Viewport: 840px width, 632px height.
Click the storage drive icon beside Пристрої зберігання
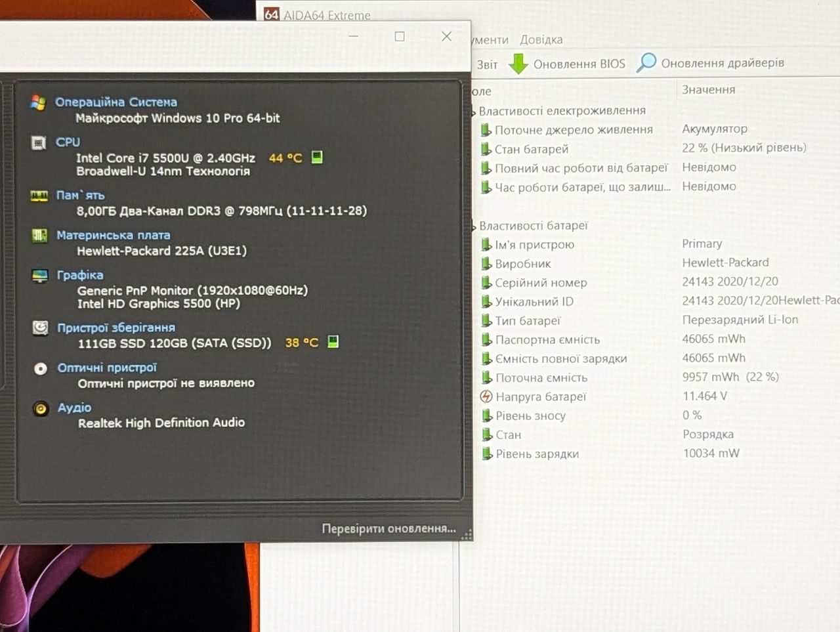click(41, 327)
